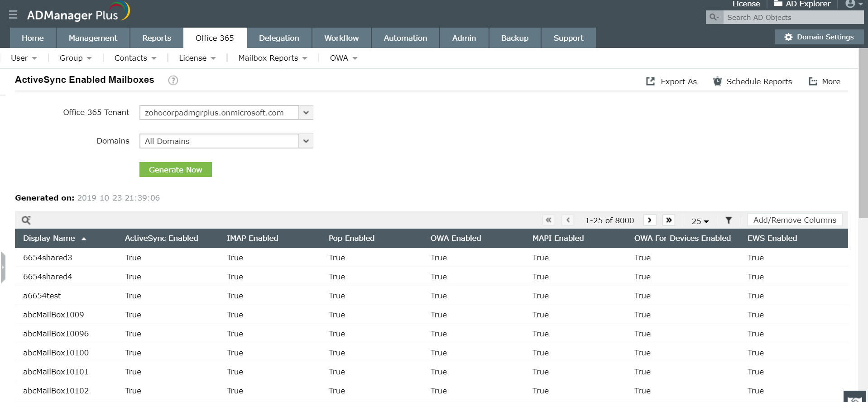Sort by EWS Enabled column header
The image size is (868, 402).
tap(772, 238)
